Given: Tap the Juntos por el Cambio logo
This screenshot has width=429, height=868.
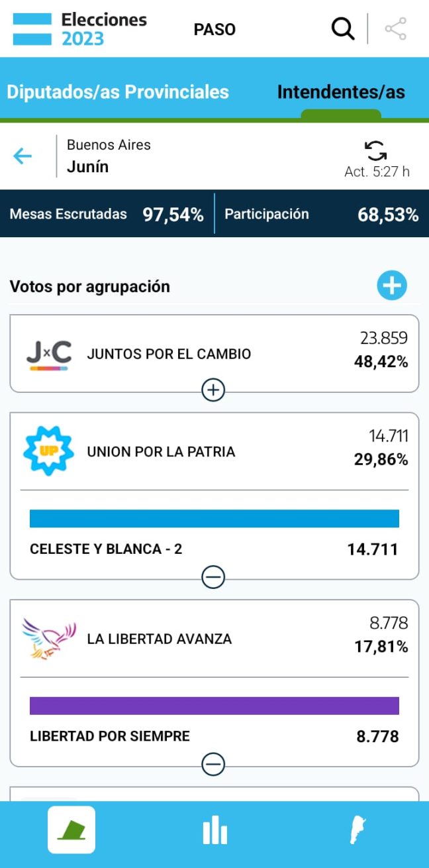Looking at the screenshot, I should tap(49, 354).
